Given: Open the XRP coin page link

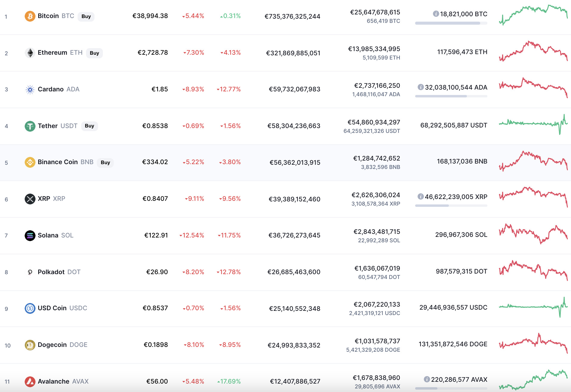Looking at the screenshot, I should tap(51, 199).
